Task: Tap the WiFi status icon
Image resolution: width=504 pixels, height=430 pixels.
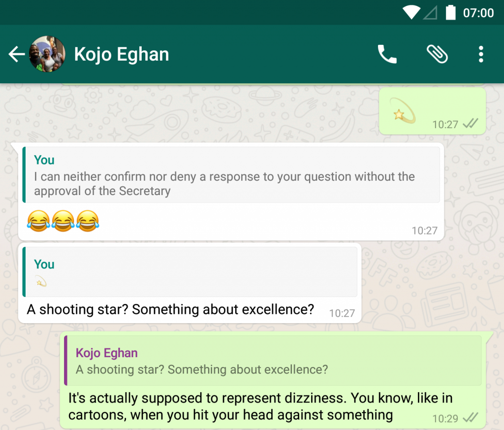Action: [411, 12]
